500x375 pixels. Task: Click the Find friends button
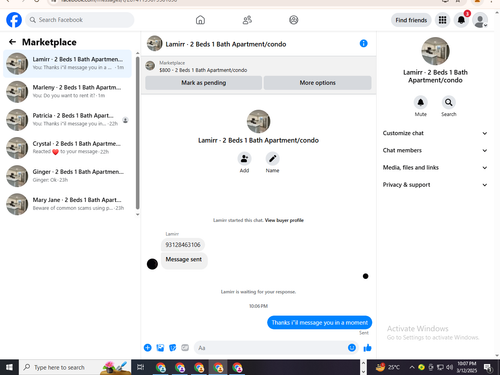[411, 20]
